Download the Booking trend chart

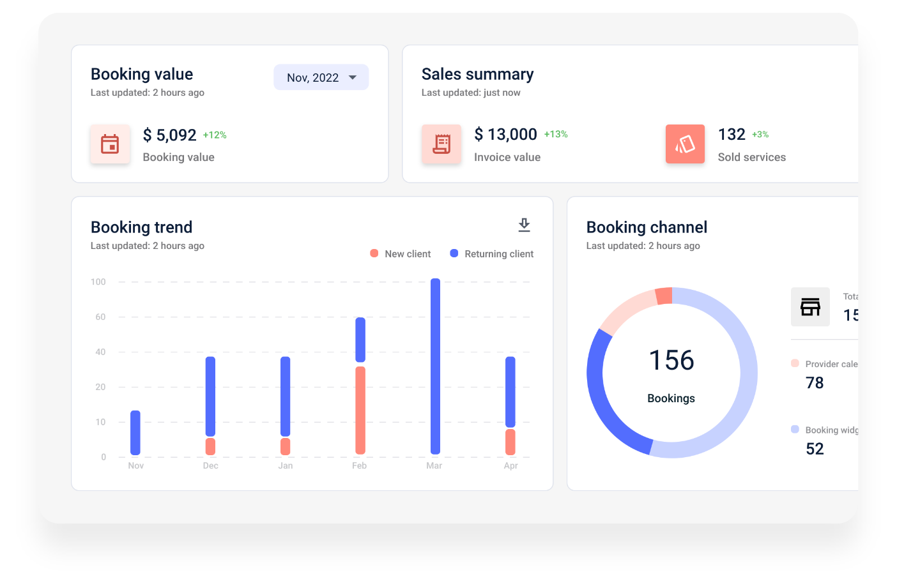(x=524, y=225)
